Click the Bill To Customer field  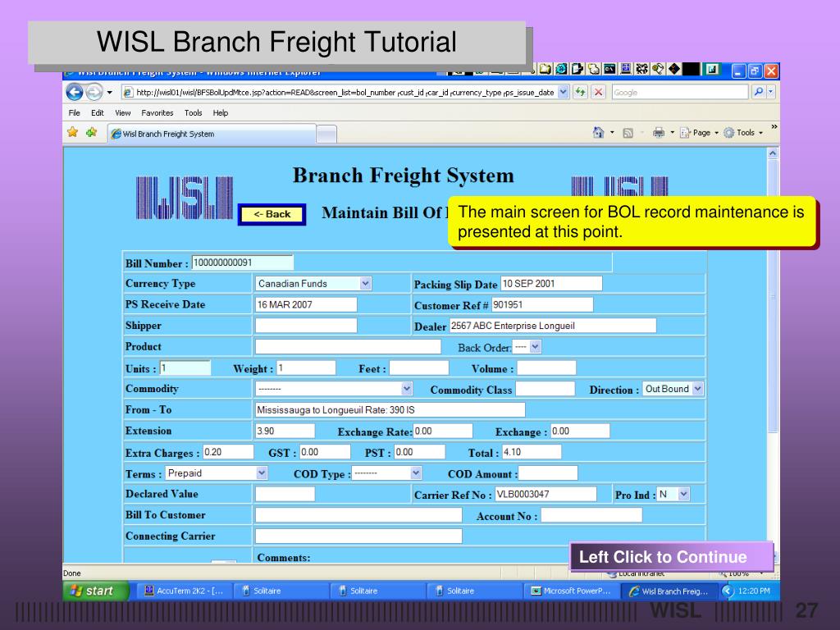pos(358,515)
